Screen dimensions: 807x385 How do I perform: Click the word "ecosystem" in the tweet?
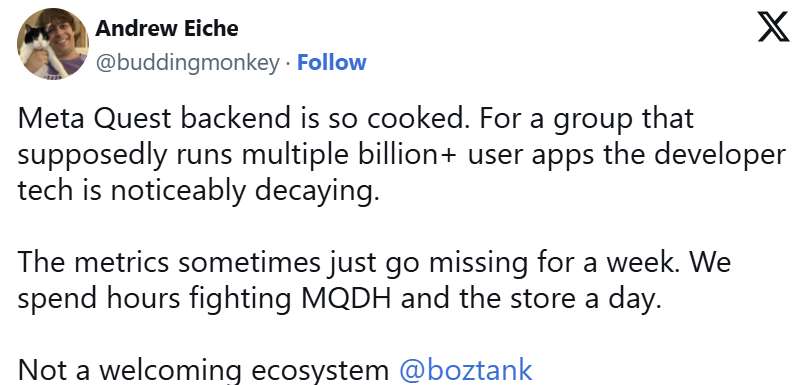(320, 371)
